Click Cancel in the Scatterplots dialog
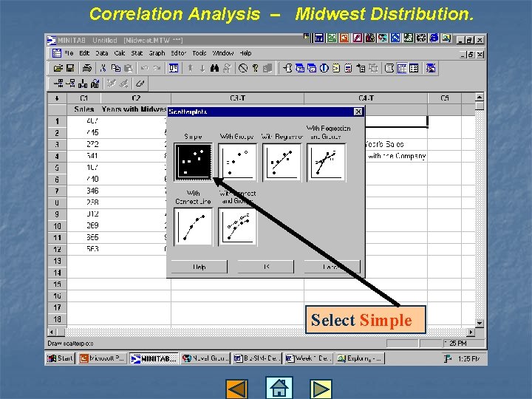The image size is (532, 399). pyautogui.click(x=332, y=267)
